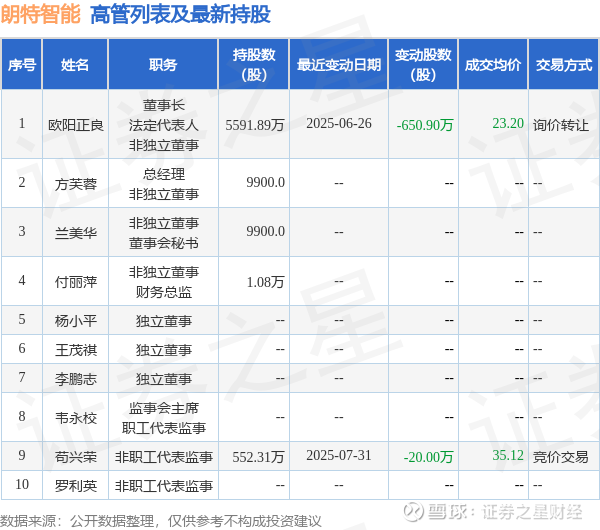Click the 交易方式 column header

tap(564, 65)
